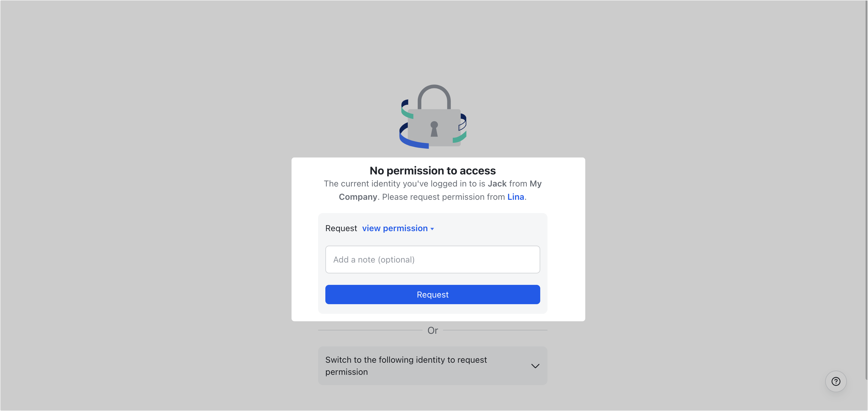Open the view permission dropdown
This screenshot has height=411, width=868.
[x=398, y=228]
